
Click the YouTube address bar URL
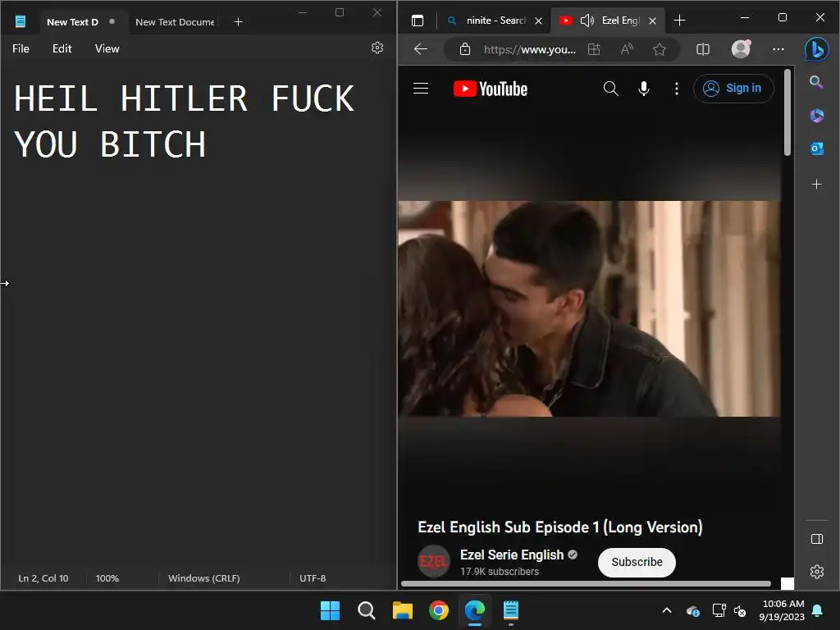(x=530, y=49)
